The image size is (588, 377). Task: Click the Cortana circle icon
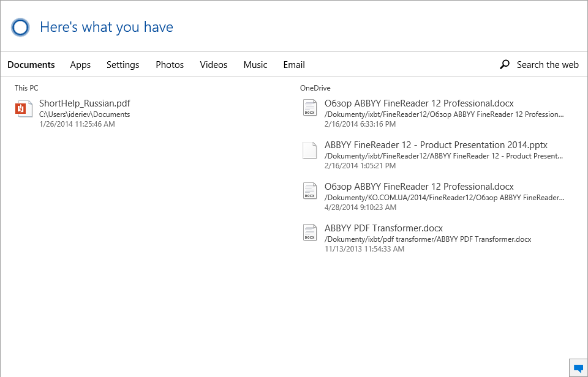click(20, 28)
